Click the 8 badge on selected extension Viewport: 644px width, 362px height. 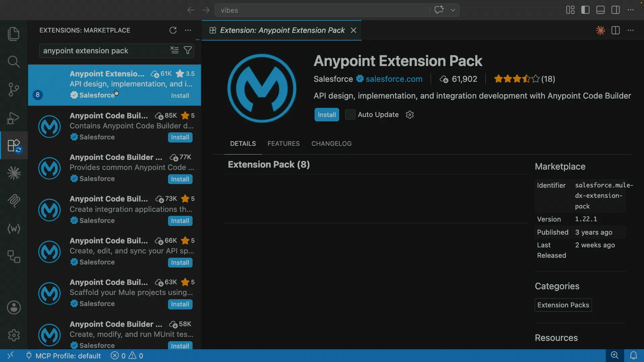[x=38, y=95]
